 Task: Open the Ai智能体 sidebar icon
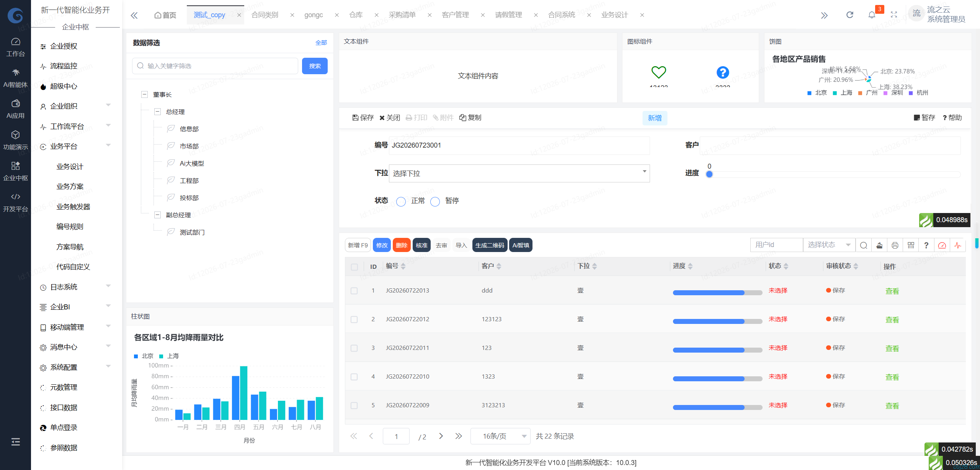click(x=15, y=78)
